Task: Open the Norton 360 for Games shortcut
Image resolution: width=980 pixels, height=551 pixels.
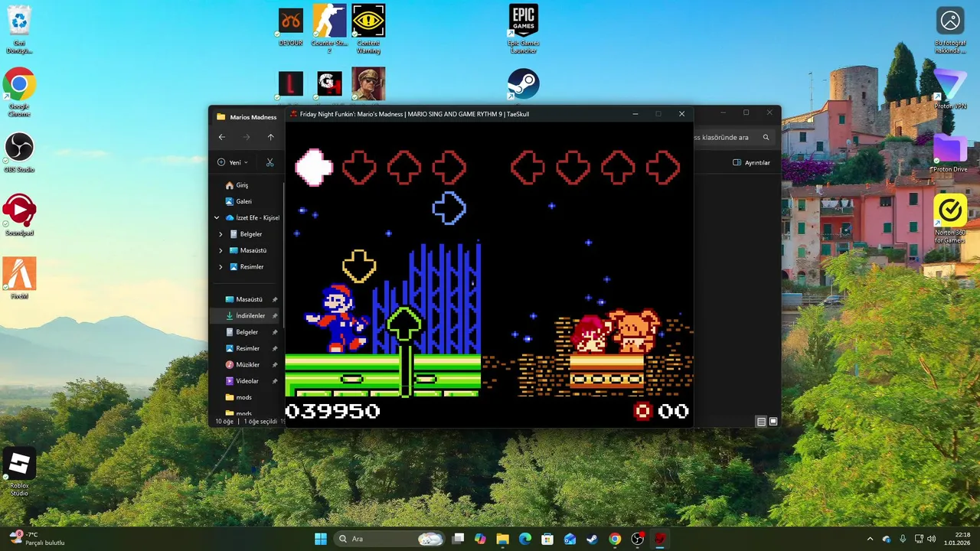Action: 950,219
